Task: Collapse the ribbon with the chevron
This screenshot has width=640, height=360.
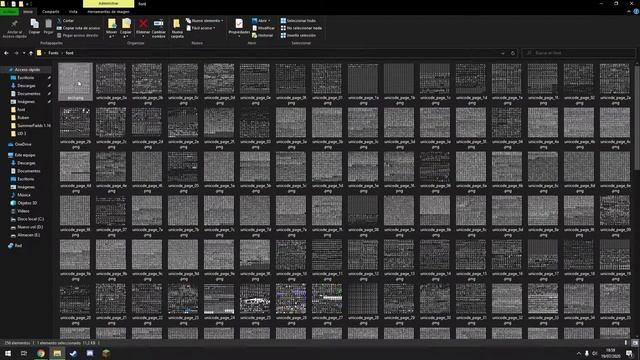Action: (x=629, y=12)
